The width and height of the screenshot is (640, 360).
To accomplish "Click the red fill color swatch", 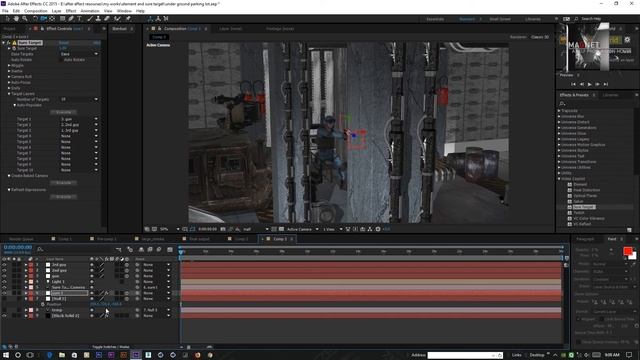I will pyautogui.click(x=628, y=251).
